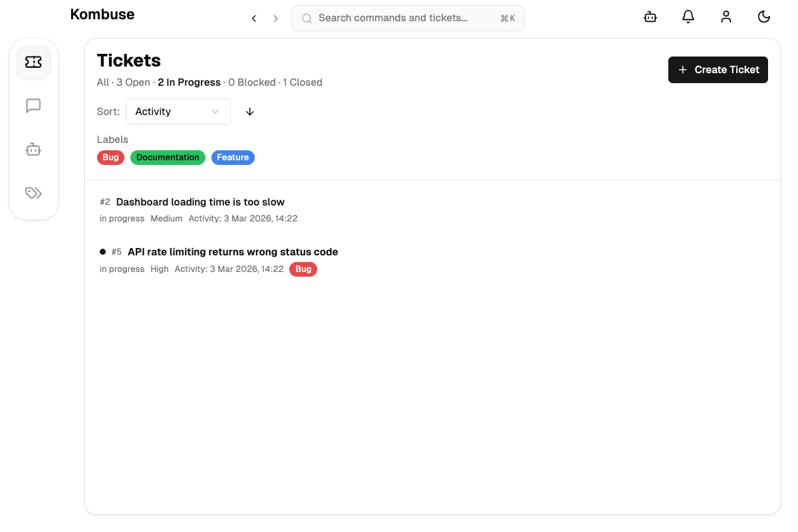Image resolution: width=798 pixels, height=532 pixels.
Task: Click the robot assistant icon in the sidebar
Action: 33,149
